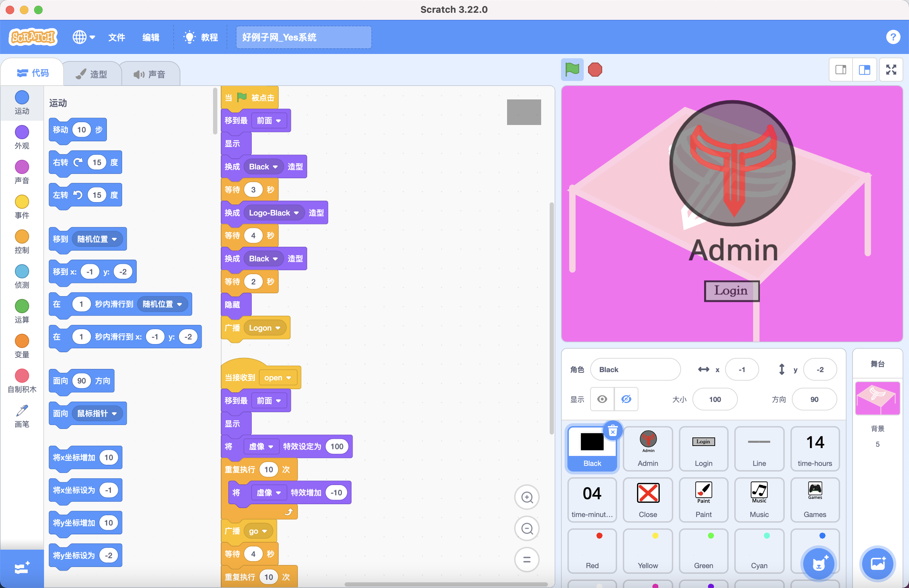Show the sprite with eye icon
Viewport: 909px width, 588px height.
coord(602,399)
